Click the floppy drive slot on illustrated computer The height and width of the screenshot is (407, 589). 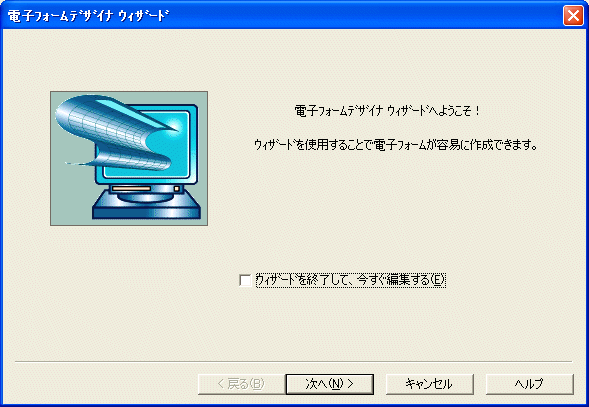point(131,188)
